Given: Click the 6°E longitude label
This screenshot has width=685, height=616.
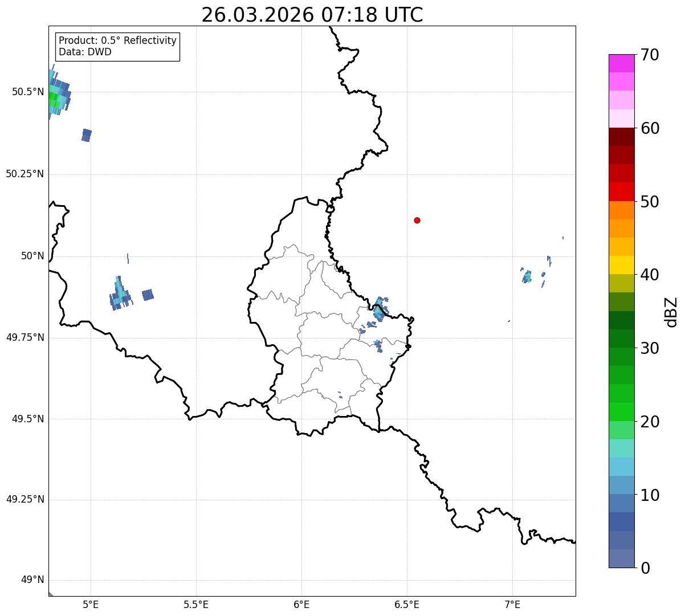Looking at the screenshot, I should click(301, 604).
